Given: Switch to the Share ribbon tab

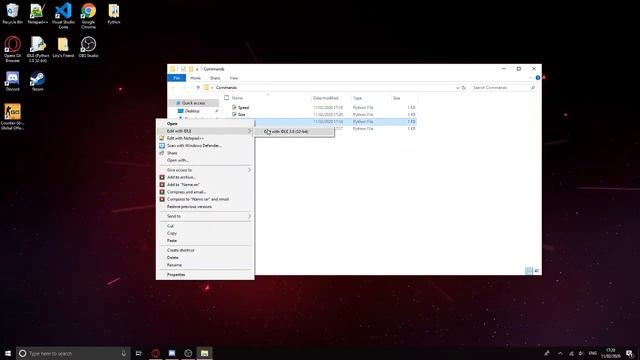Looking at the screenshot, I should [215, 78].
